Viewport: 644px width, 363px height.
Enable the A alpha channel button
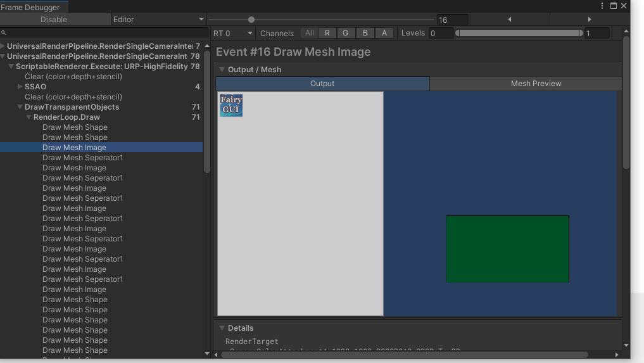(384, 33)
